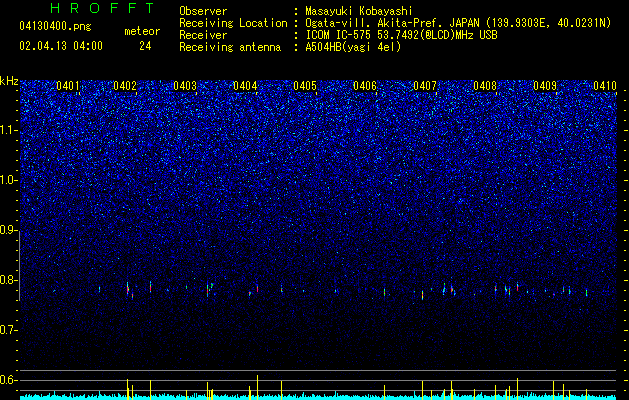Click the 0.6 frequency axis label
Screen dimensions: 629x400
[9, 380]
